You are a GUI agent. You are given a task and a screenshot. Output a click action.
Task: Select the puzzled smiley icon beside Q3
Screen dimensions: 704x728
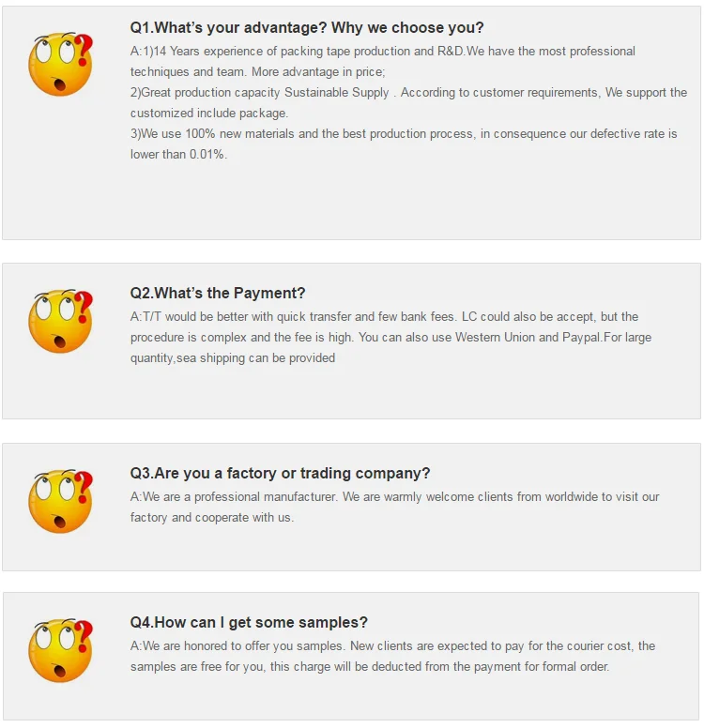(61, 501)
